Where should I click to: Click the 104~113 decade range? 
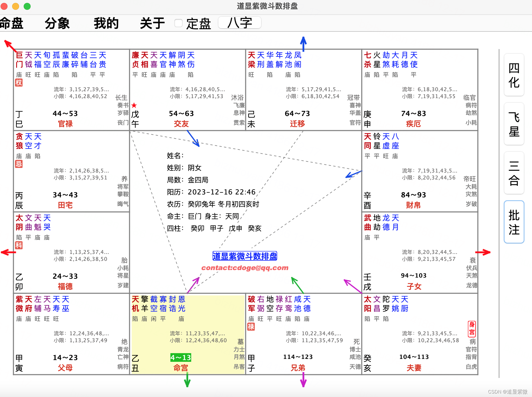(x=414, y=357)
